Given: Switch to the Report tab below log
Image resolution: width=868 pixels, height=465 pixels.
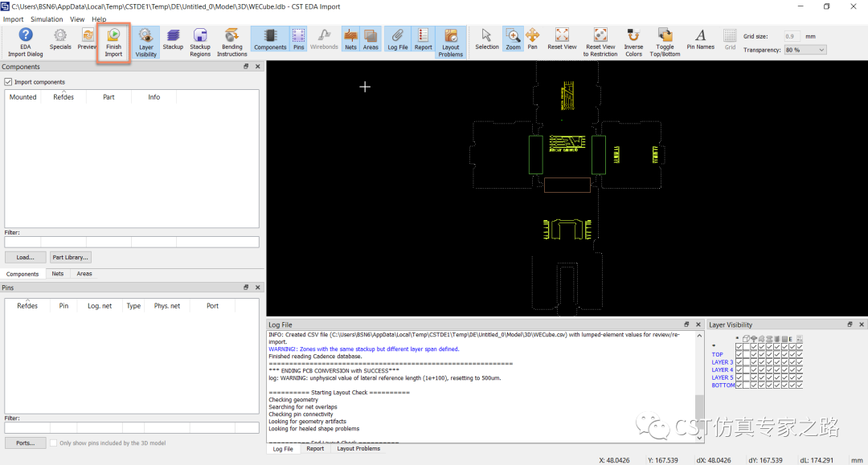Looking at the screenshot, I should (315, 448).
